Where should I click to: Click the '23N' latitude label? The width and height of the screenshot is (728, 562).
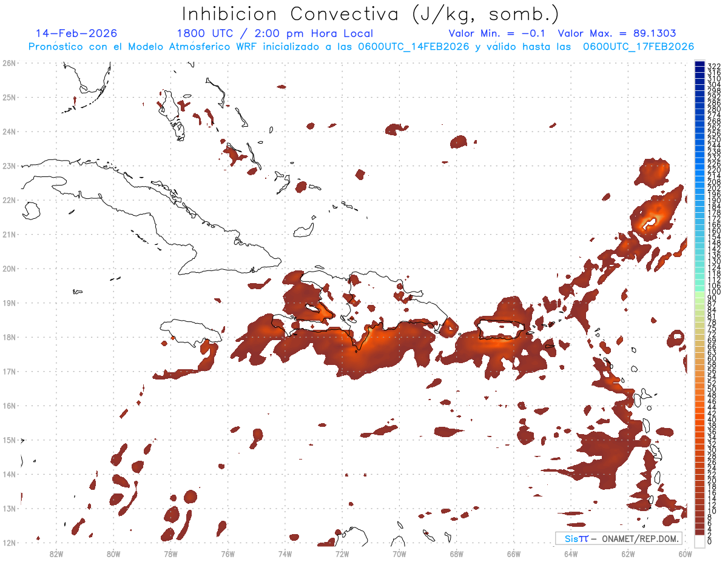tap(9, 166)
